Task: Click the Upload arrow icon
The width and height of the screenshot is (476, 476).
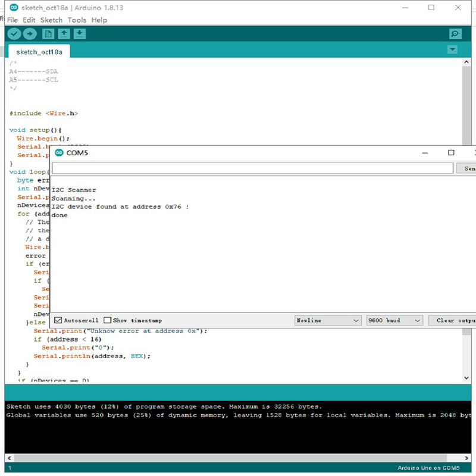Action: [30, 34]
